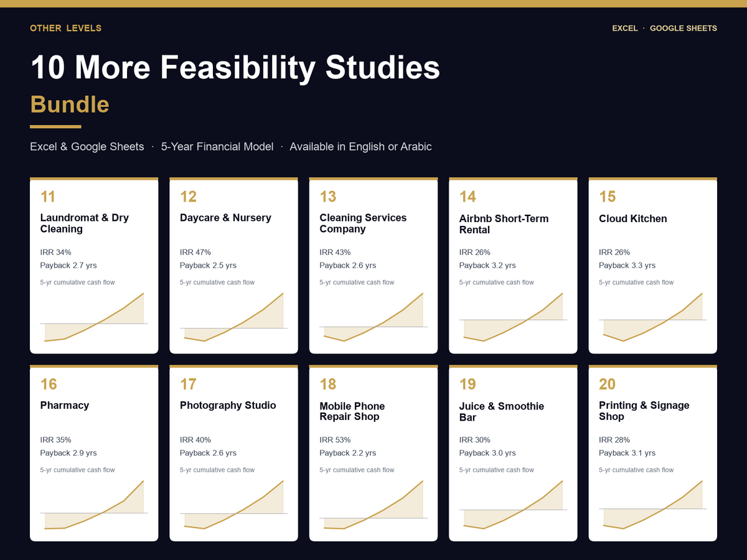Click card number 16
The width and height of the screenshot is (747, 560).
49,384
